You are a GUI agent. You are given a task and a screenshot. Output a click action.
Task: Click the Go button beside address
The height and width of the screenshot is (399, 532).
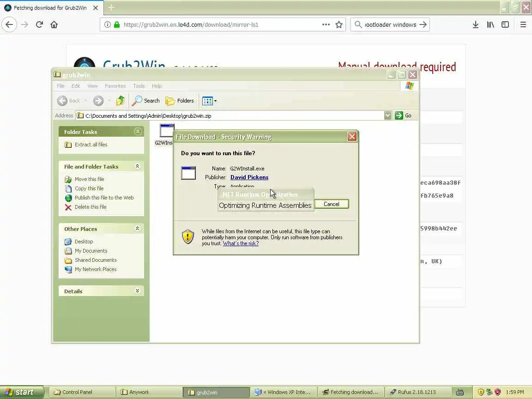(403, 115)
